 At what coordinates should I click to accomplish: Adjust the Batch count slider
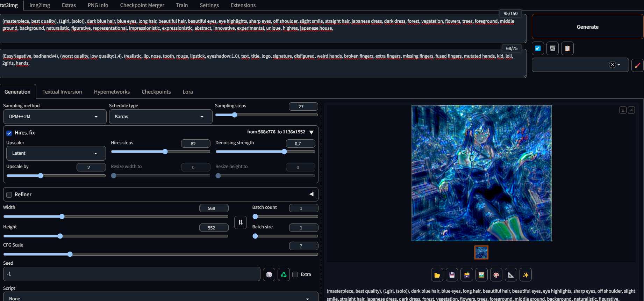285,216
